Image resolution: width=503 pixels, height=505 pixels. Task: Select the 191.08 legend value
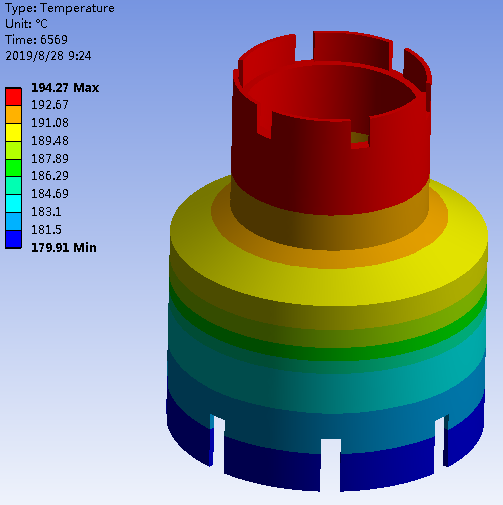click(50, 123)
